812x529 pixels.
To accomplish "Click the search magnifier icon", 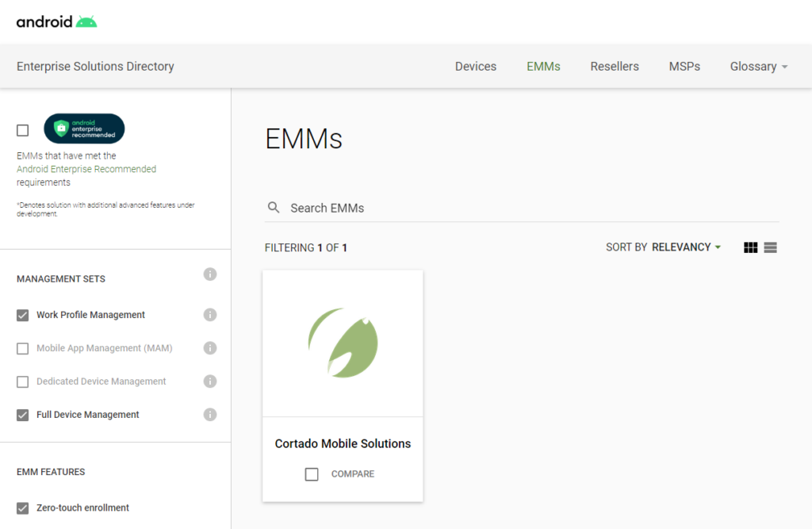I will [x=274, y=208].
